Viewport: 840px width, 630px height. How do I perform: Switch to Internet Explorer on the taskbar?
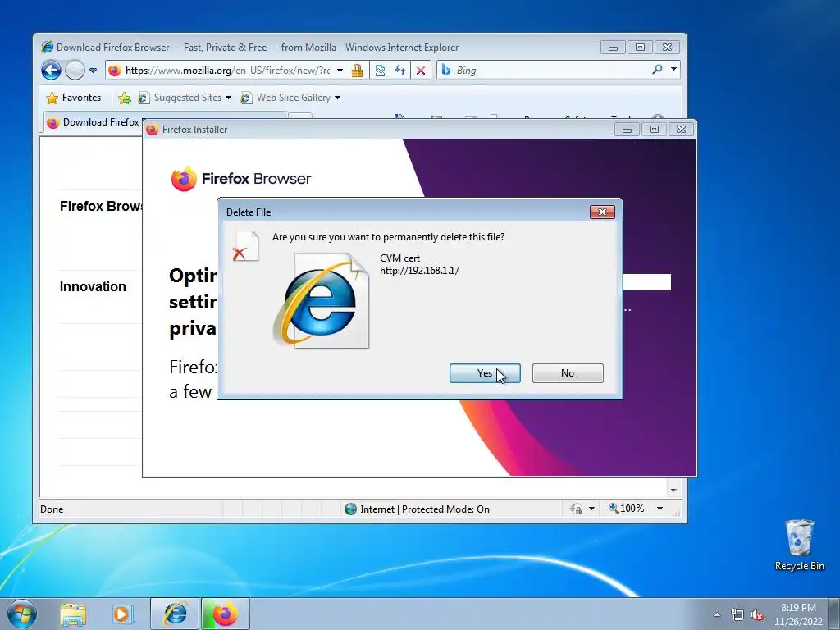click(176, 614)
